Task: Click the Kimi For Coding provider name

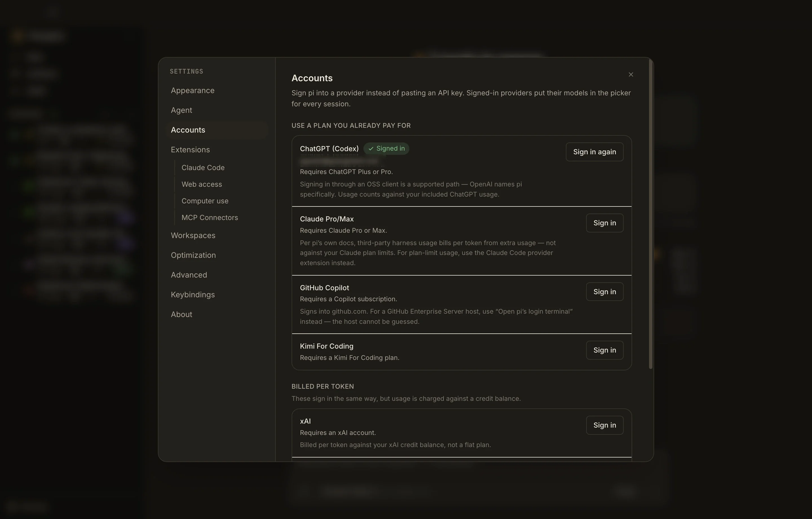Action: point(326,346)
